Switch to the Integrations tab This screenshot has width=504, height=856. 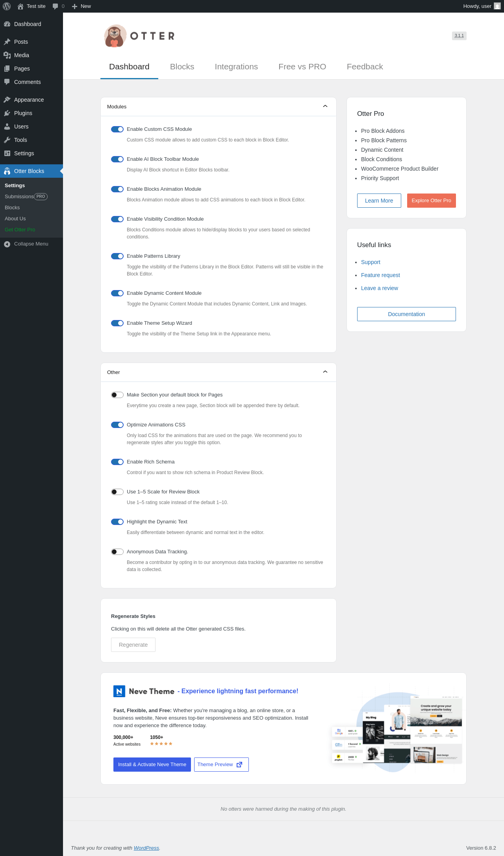click(x=236, y=67)
